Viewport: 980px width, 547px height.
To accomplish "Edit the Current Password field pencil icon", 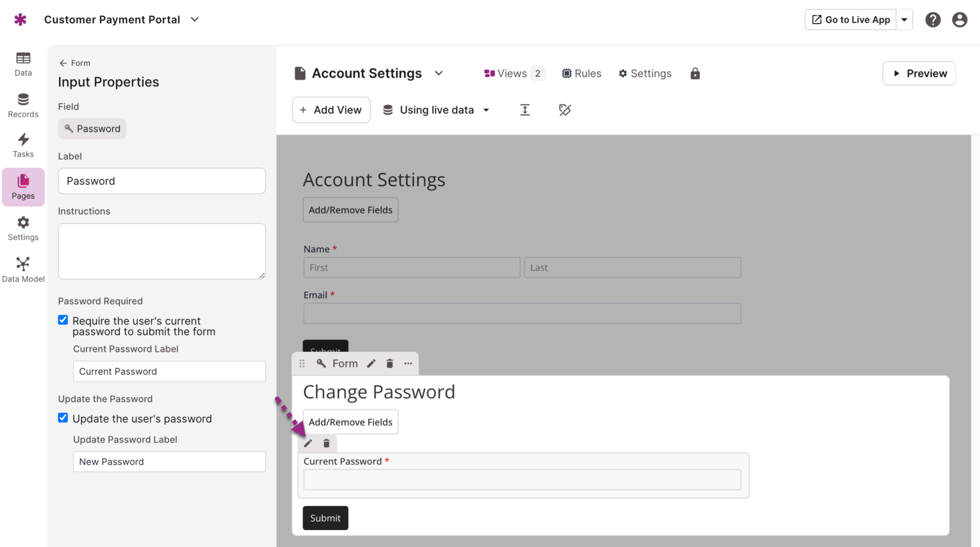I will pos(308,443).
